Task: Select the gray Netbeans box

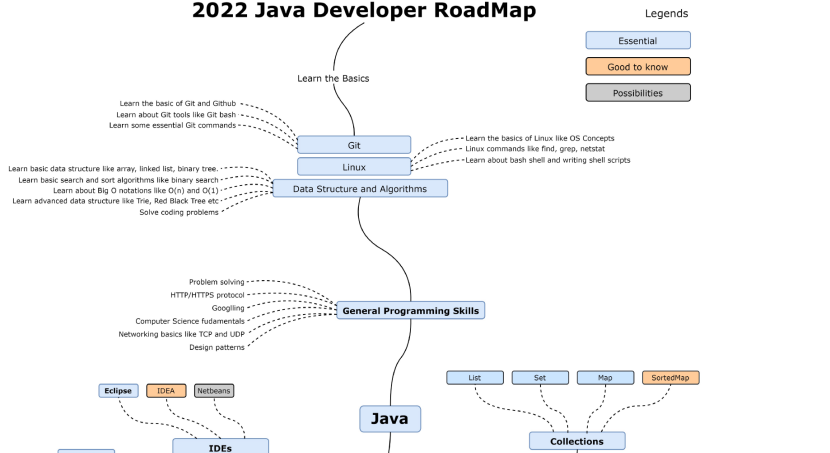Action: pos(214,391)
